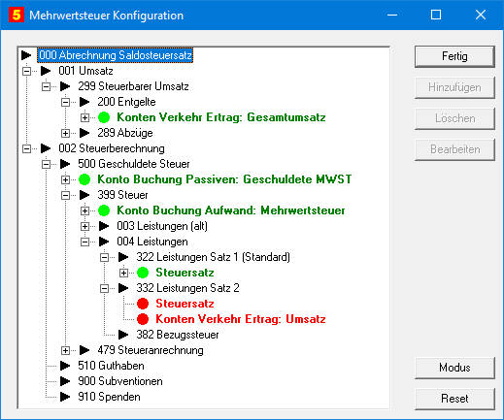Expand the 479 Steueranrechnung node
The image size is (504, 420).
65,350
